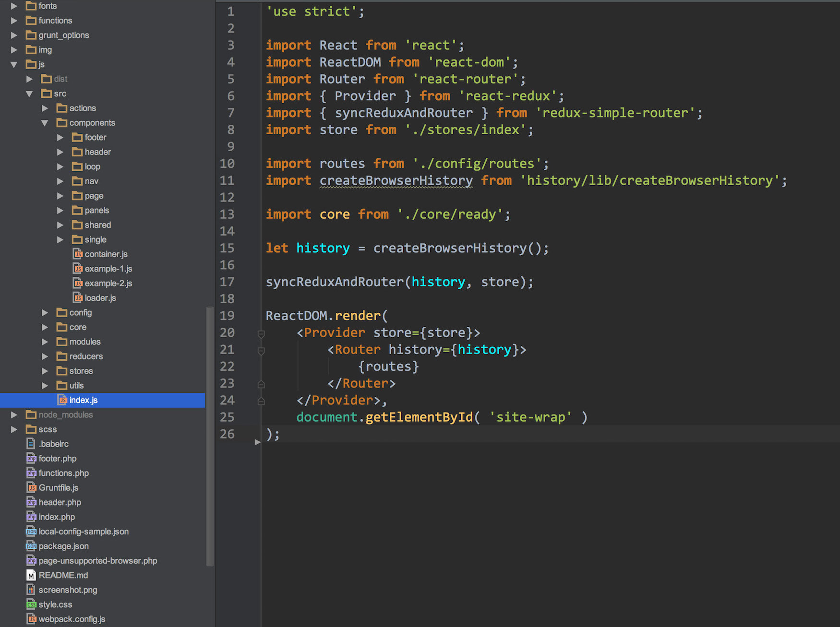Click the webpack.config.js JS icon
The width and height of the screenshot is (840, 627).
tap(31, 619)
